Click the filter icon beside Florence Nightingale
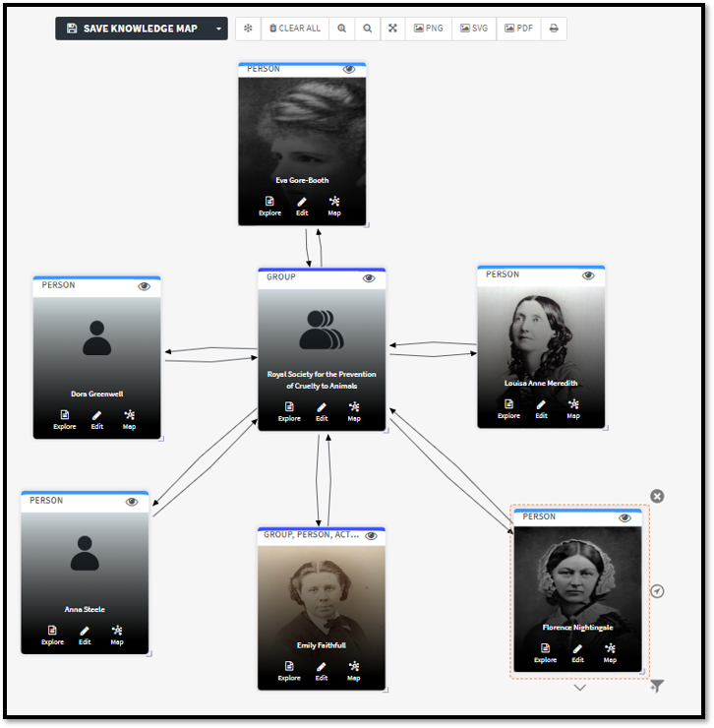 pyautogui.click(x=657, y=686)
